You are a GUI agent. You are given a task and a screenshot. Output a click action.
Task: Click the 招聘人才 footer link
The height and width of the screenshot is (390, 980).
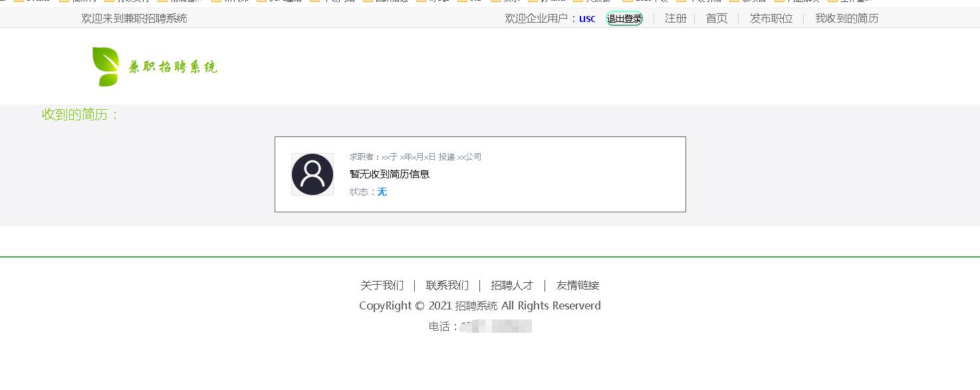tap(512, 285)
